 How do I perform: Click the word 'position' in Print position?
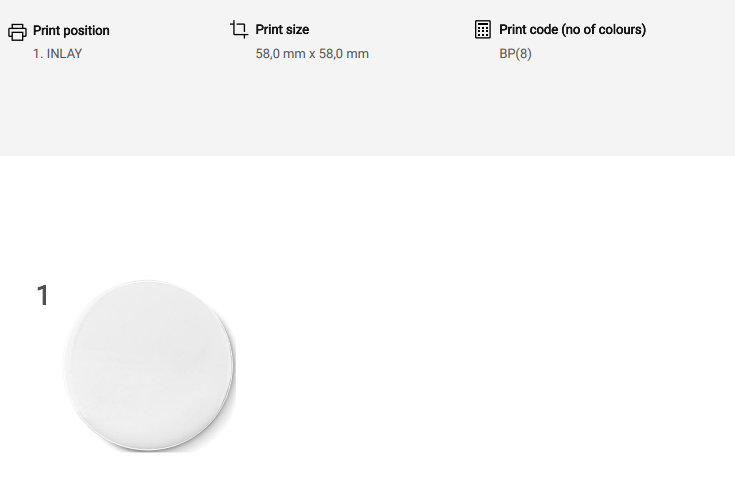tap(86, 31)
